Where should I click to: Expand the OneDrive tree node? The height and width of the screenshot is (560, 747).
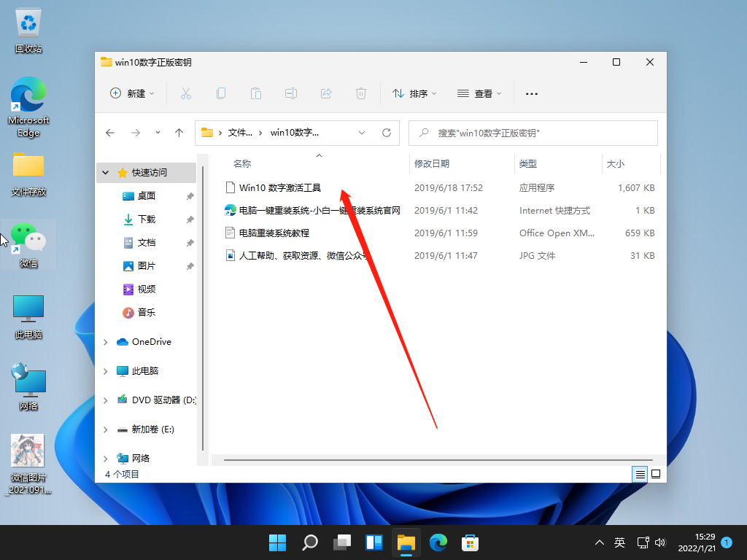point(106,342)
